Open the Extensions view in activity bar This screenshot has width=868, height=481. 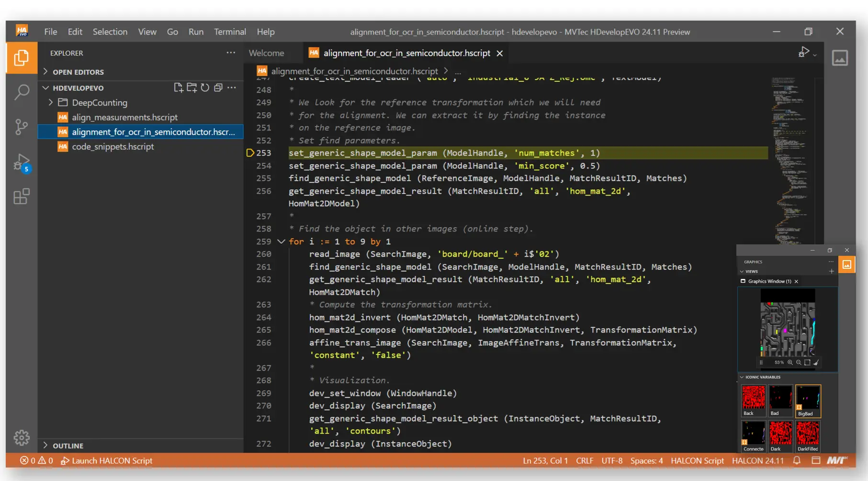[22, 196]
